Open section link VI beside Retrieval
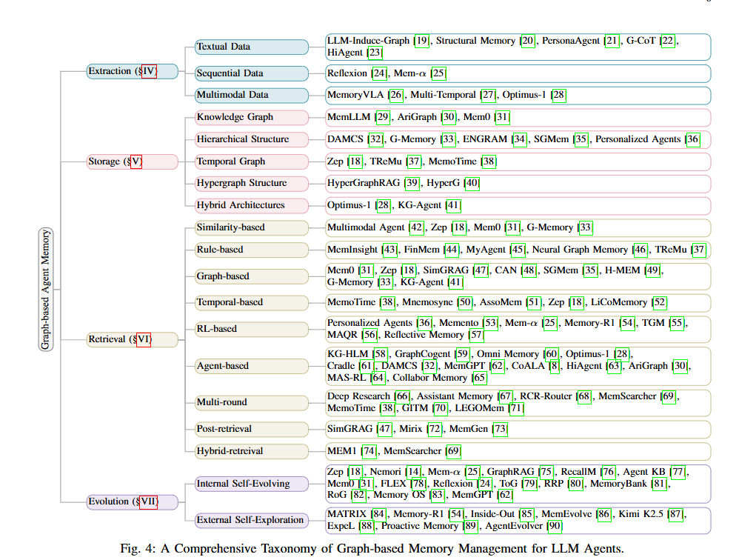Screen dimensions: 739x560 (x=143, y=339)
